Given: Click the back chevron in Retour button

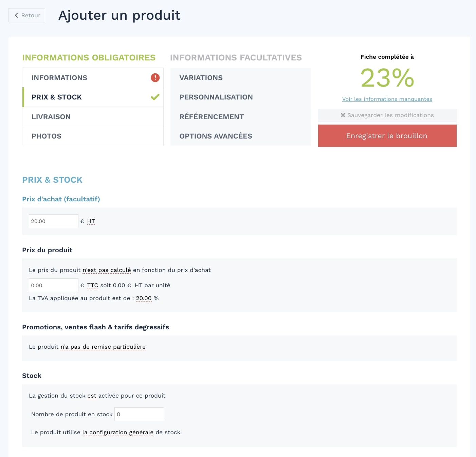Looking at the screenshot, I should (16, 15).
